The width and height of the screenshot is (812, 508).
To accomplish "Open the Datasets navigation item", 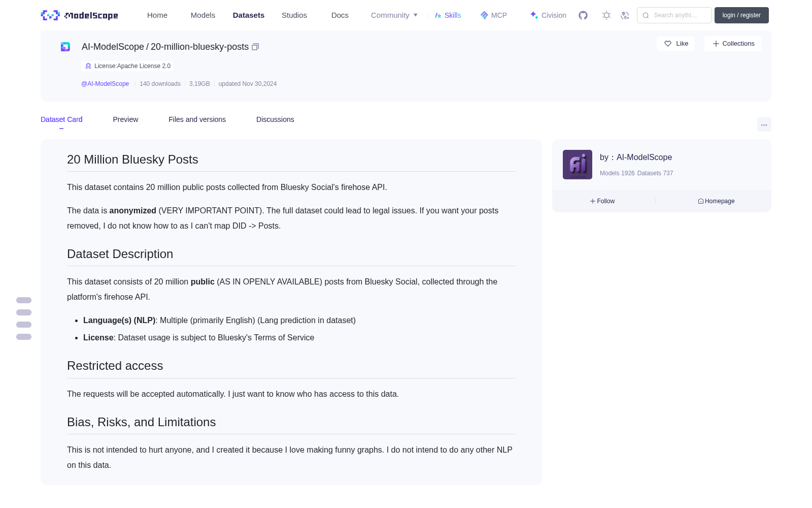I will (249, 15).
